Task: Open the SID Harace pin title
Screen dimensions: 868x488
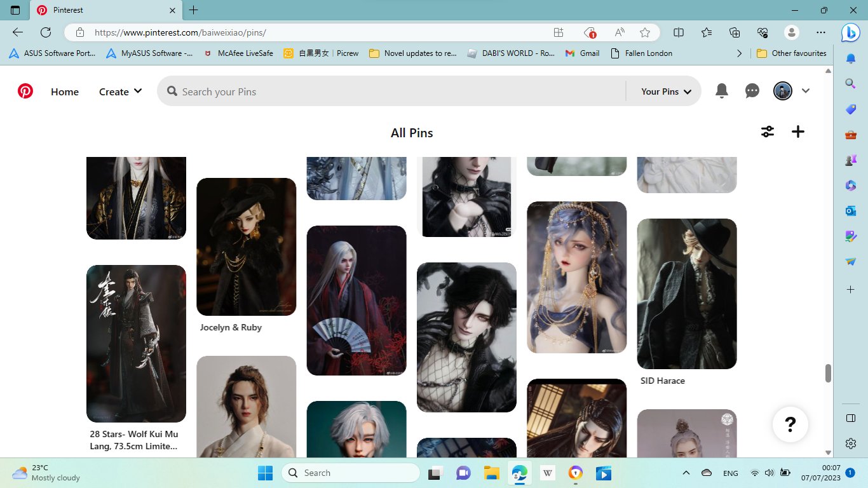Action: click(662, 381)
